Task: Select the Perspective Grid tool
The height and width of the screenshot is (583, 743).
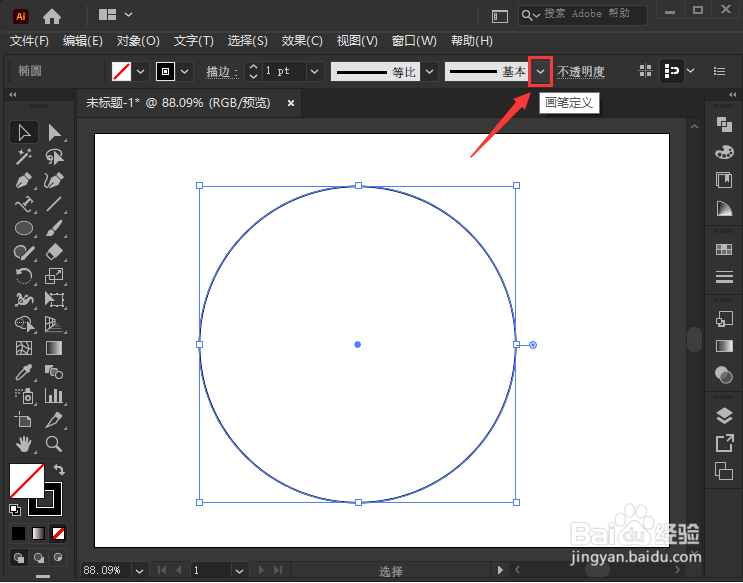Action: pos(54,324)
